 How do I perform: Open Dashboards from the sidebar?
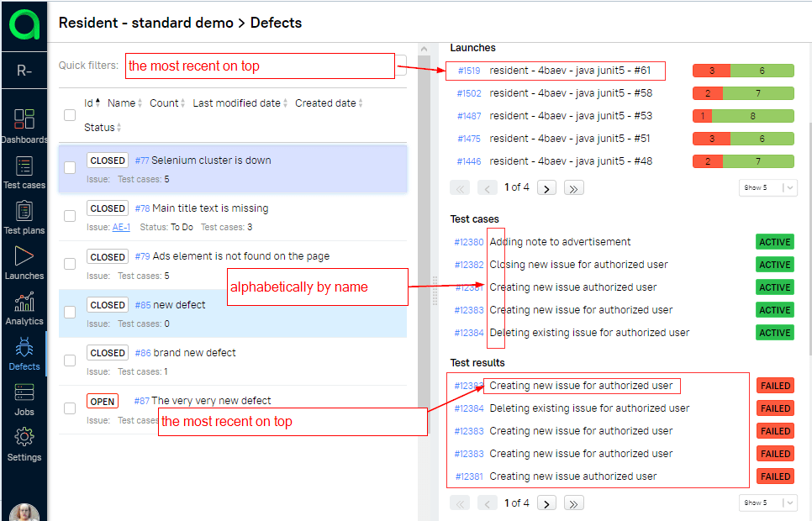tap(24, 125)
